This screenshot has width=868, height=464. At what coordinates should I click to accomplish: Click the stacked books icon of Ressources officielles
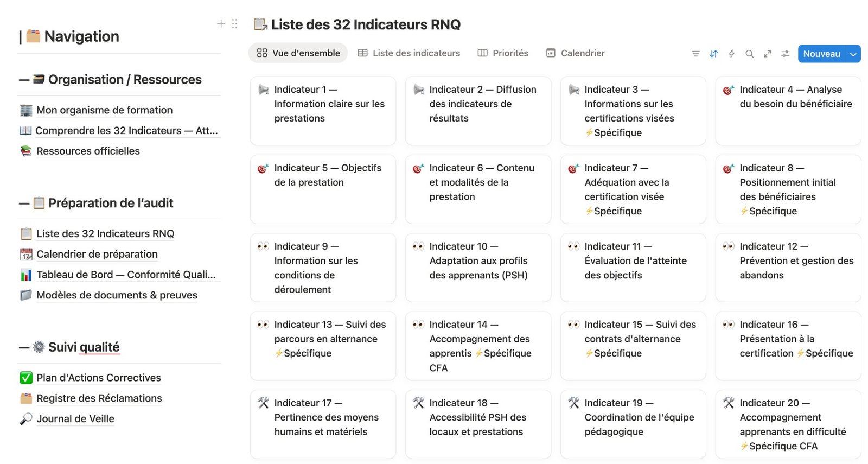click(x=26, y=151)
